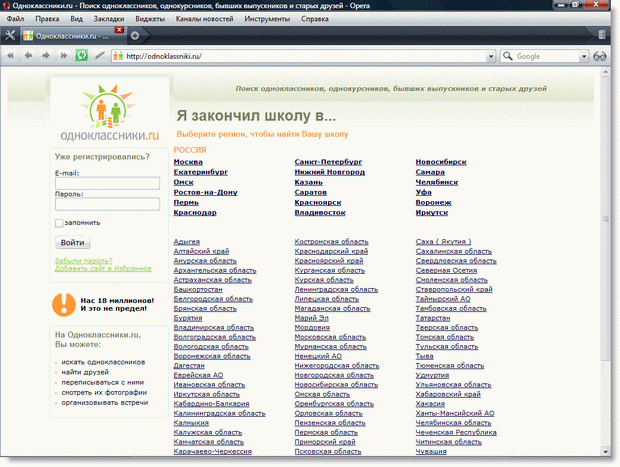
Task: Focus the E-mail input field
Action: coord(108,183)
